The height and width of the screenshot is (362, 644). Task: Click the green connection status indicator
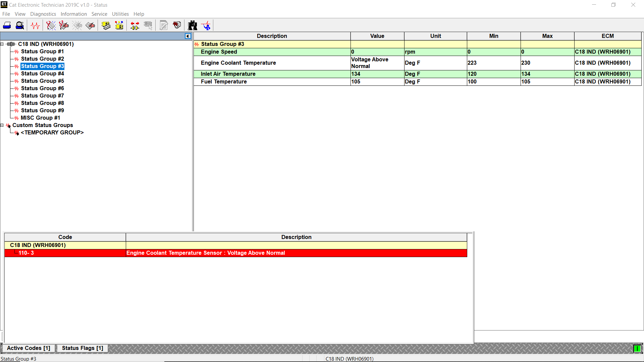tap(637, 349)
